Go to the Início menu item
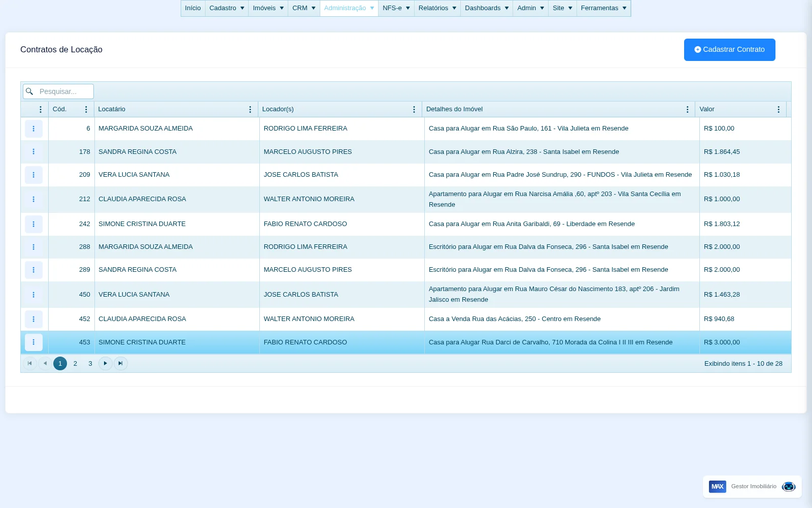 (193, 8)
